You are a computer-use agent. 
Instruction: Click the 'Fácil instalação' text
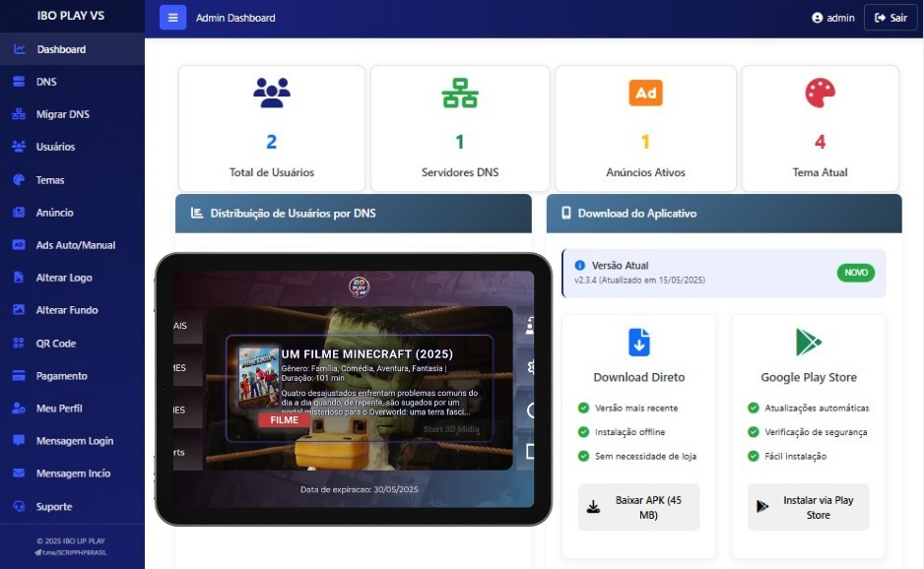click(x=796, y=457)
